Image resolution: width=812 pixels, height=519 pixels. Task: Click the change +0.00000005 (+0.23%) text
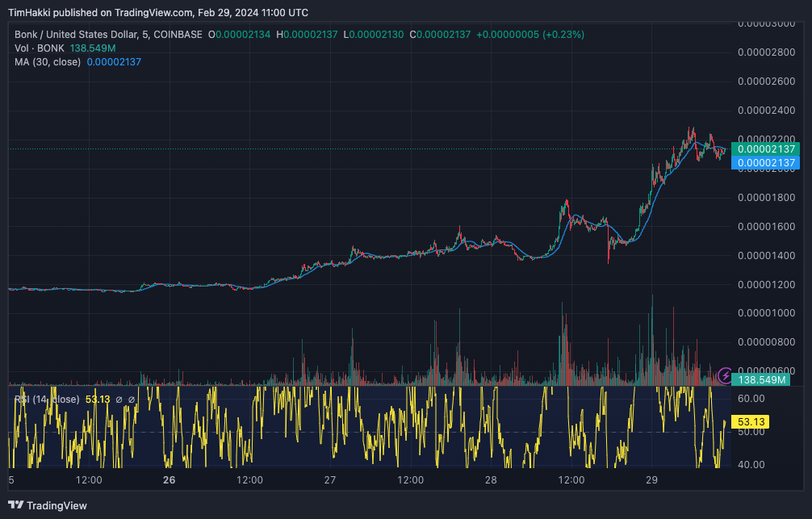point(530,34)
